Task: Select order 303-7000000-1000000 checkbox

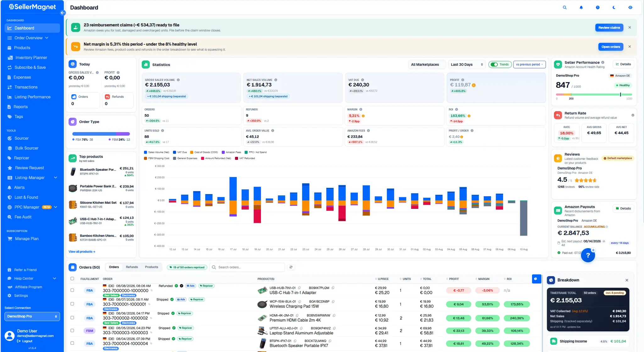Action: click(72, 290)
